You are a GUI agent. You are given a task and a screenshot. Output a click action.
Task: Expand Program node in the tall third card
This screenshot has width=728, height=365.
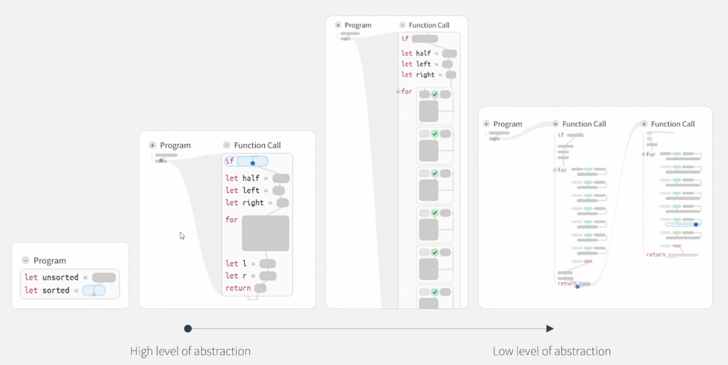tap(338, 25)
